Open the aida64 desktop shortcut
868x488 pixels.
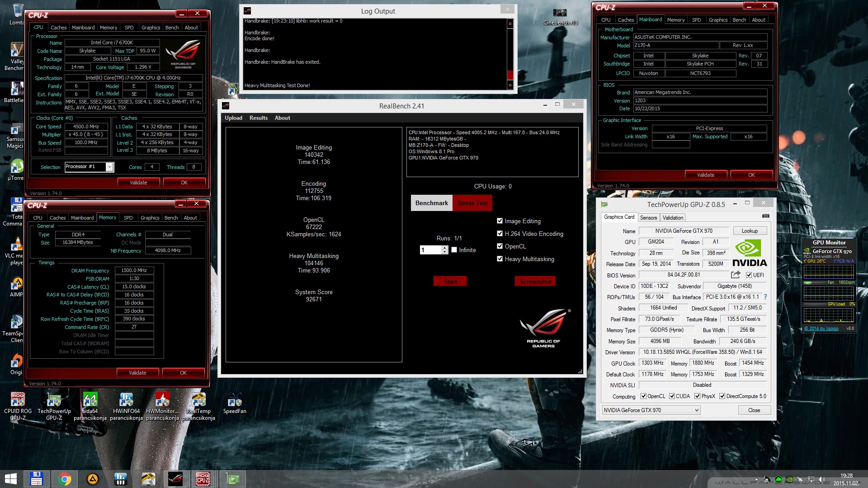(90, 406)
